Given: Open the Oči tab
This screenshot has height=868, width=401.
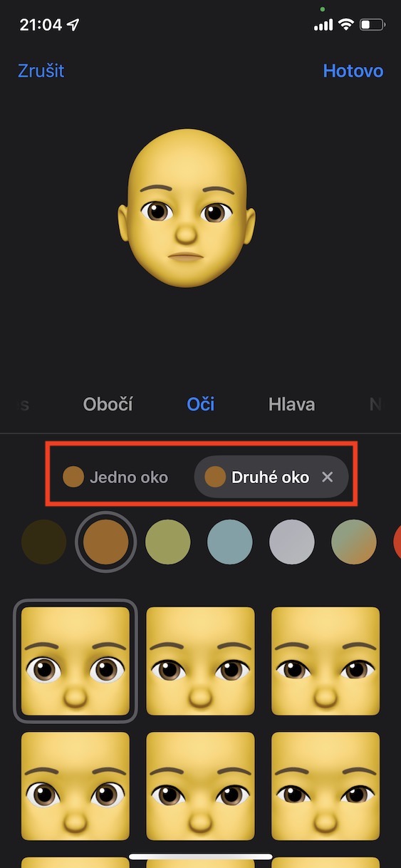Looking at the screenshot, I should coord(201,405).
